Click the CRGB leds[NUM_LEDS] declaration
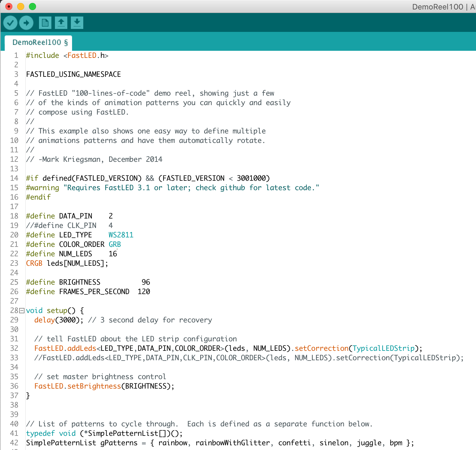Image resolution: width=476 pixels, height=450 pixels. click(x=67, y=263)
